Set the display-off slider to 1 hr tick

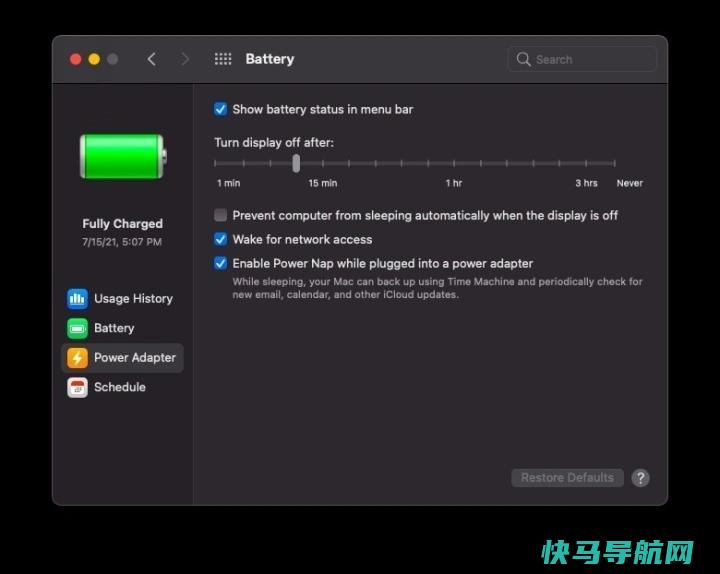click(x=454, y=163)
